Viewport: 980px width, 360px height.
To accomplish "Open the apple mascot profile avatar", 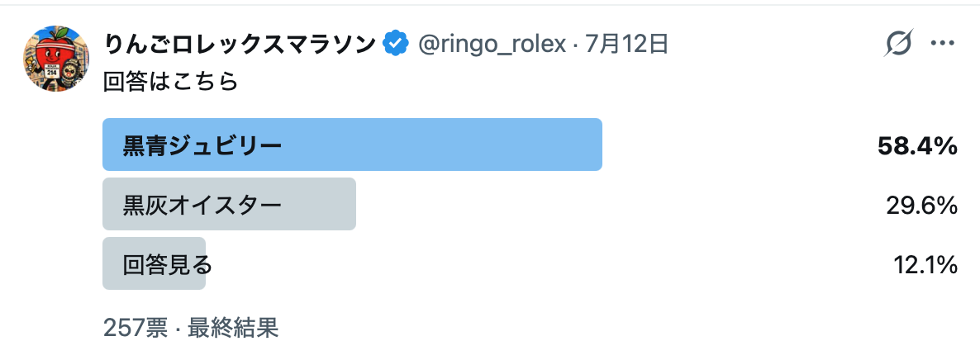I will pyautogui.click(x=56, y=59).
